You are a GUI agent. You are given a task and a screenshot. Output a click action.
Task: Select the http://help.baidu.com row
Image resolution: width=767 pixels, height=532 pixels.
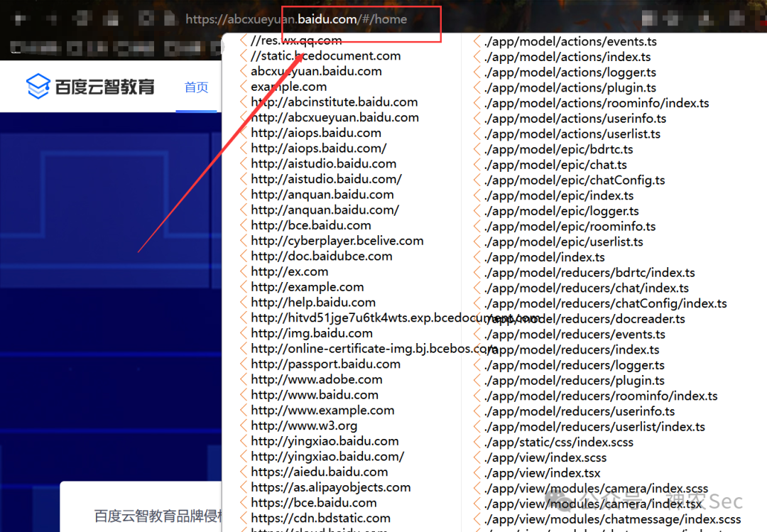point(313,303)
